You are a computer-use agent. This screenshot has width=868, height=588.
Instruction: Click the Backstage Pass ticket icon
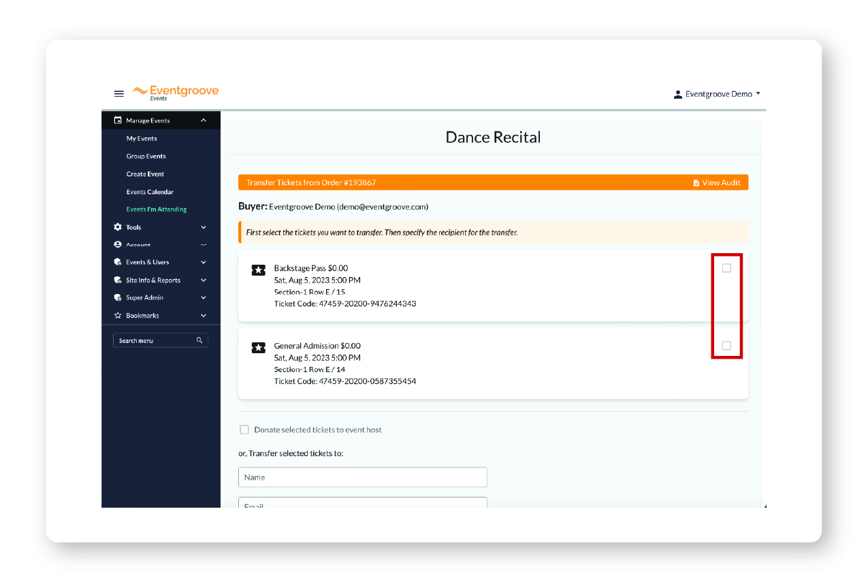pyautogui.click(x=258, y=270)
